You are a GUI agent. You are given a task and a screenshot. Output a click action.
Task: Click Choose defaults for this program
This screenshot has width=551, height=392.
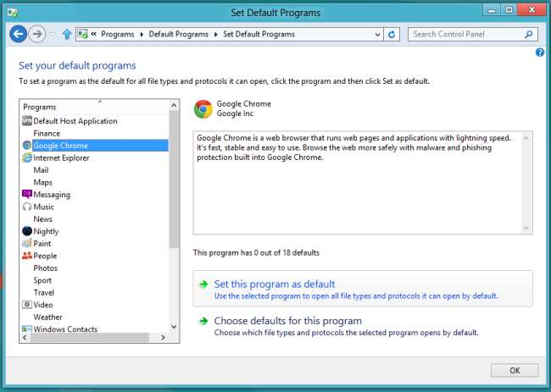tap(287, 321)
